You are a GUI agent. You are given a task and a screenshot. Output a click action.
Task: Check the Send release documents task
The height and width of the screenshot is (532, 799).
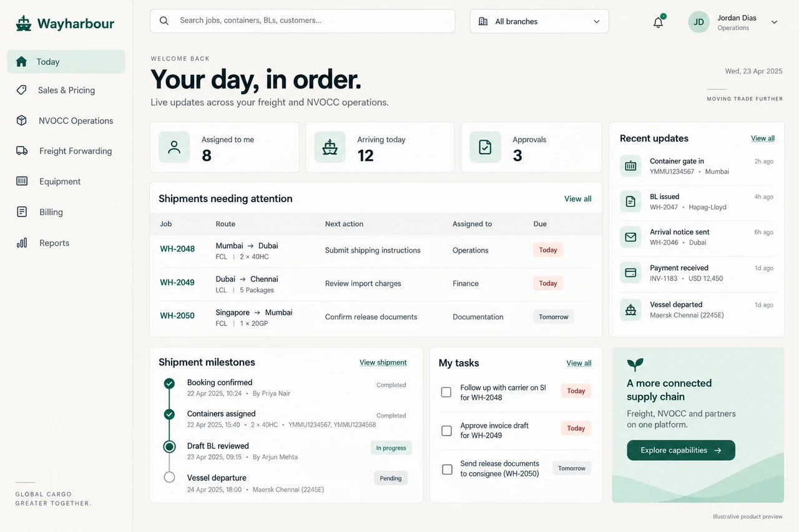click(447, 469)
